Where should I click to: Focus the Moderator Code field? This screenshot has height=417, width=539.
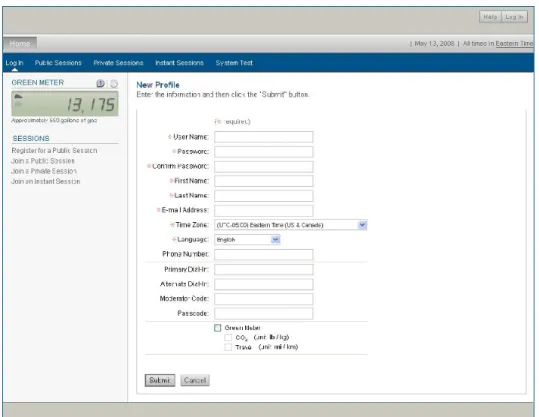(x=264, y=299)
